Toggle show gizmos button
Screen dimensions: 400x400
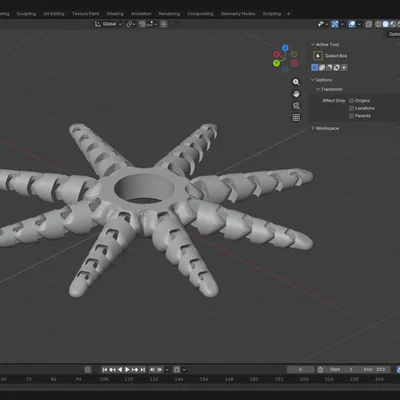click(x=335, y=24)
